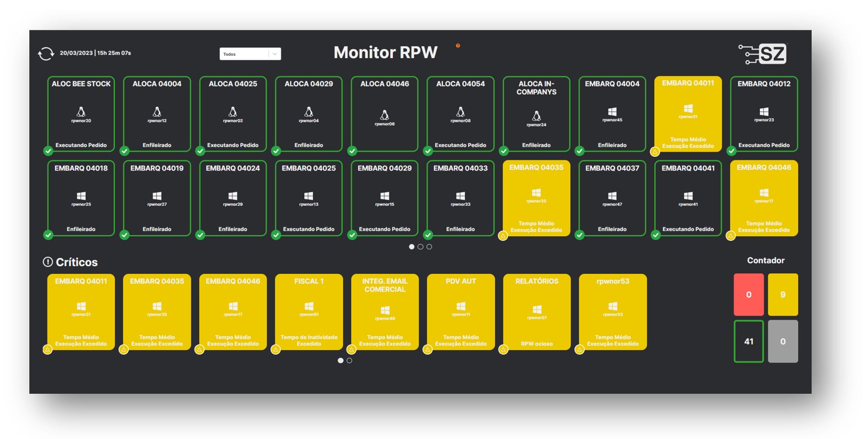Expand the chevron arrow of Todos selector

click(x=275, y=54)
